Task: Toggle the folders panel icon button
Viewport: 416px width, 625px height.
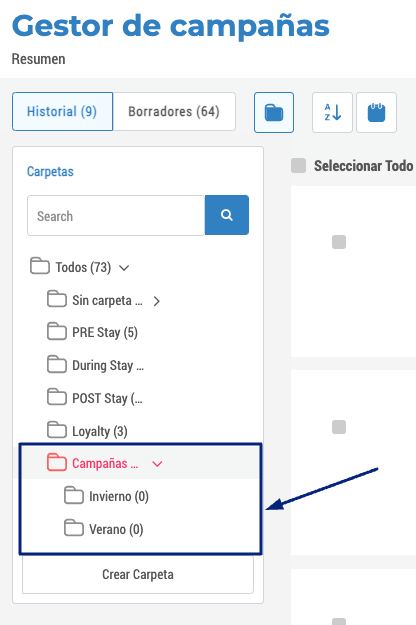Action: click(x=274, y=112)
